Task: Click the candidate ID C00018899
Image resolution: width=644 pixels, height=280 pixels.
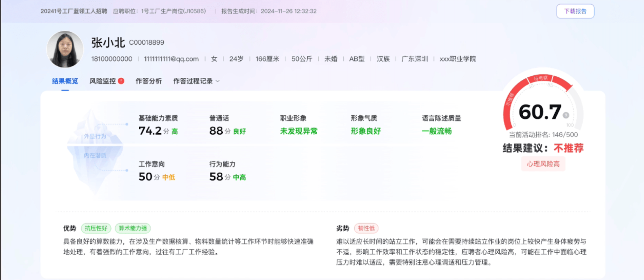Action: (x=147, y=42)
